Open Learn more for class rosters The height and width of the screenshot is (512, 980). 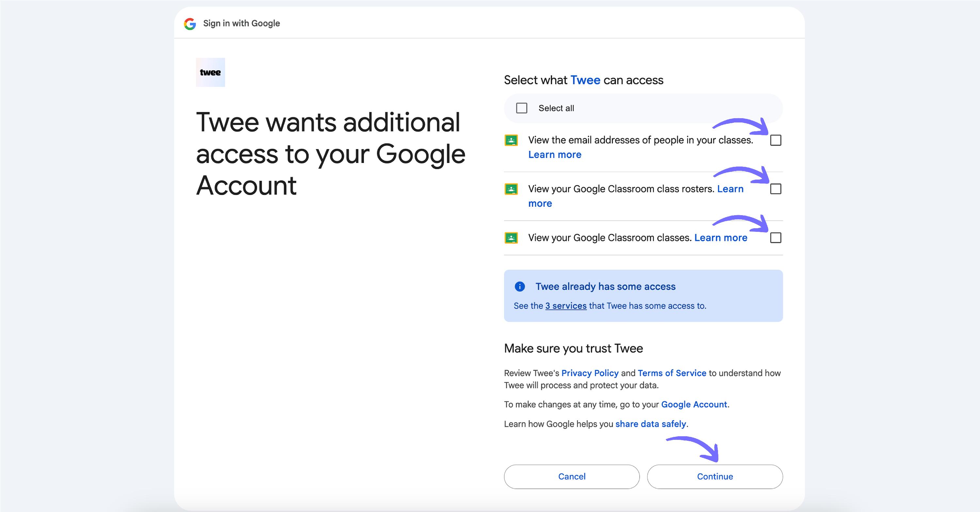click(730, 189)
